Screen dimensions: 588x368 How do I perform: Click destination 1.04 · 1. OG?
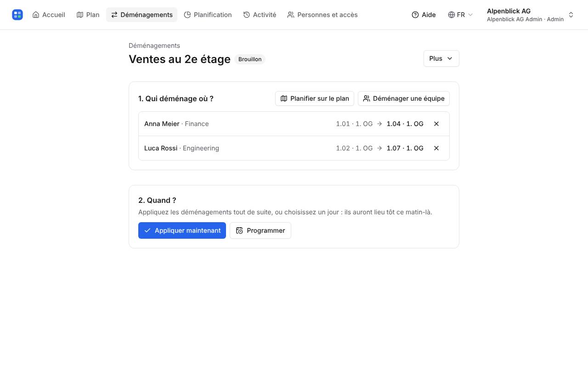[x=405, y=124]
